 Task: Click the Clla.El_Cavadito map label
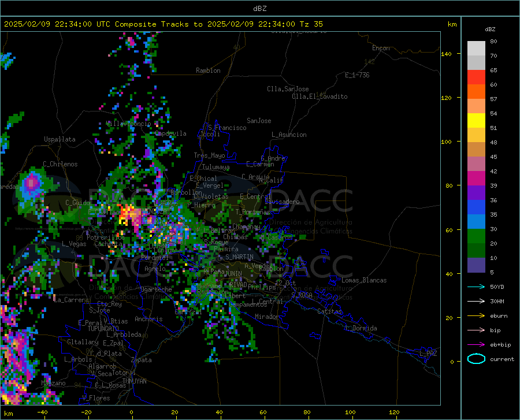320,96
